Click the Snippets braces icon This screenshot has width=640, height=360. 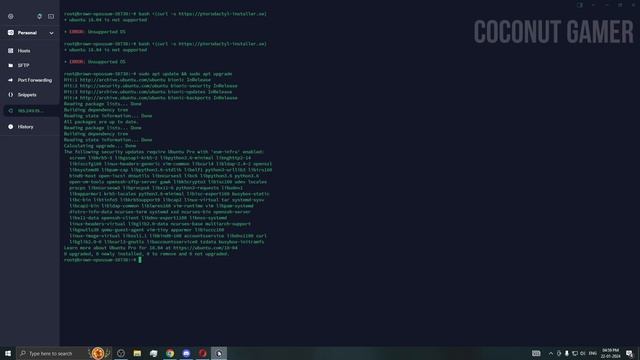coord(11,95)
